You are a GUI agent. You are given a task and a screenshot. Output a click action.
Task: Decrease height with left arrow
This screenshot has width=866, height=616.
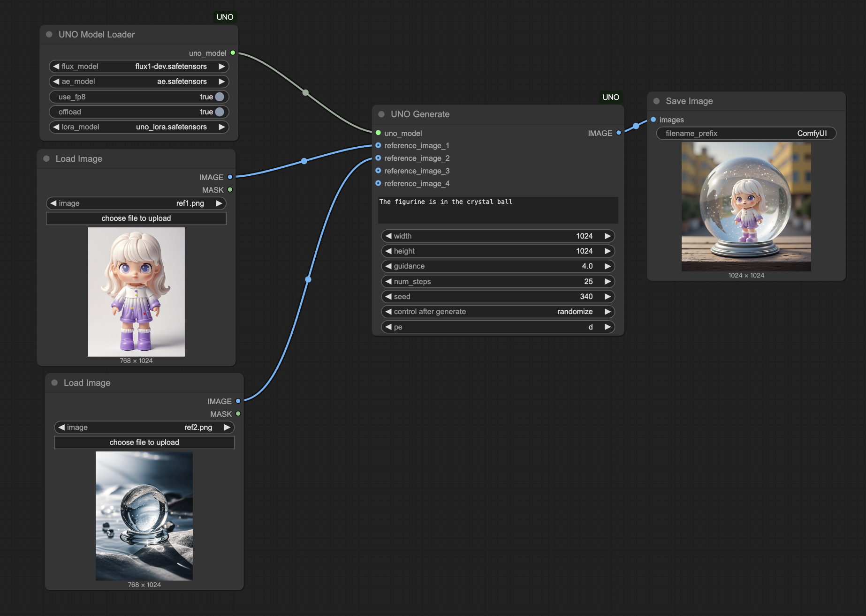388,251
